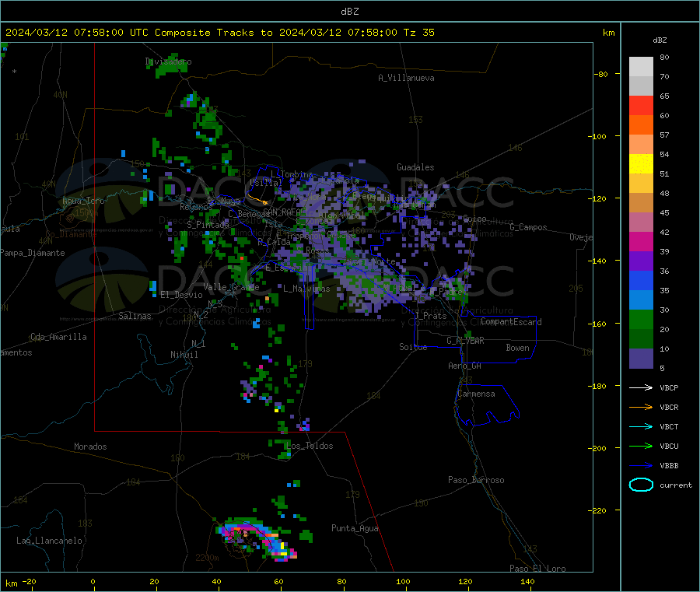Viewport: 700px width, 592px height.
Task: Click the Punta_Agua map label
Action: pos(355,528)
